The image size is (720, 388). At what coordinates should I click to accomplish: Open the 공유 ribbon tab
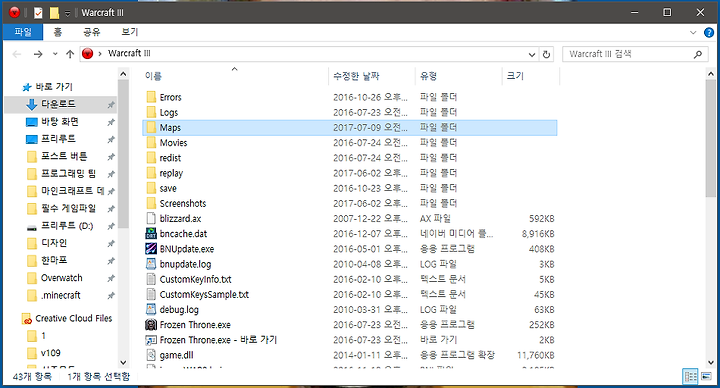(91, 32)
